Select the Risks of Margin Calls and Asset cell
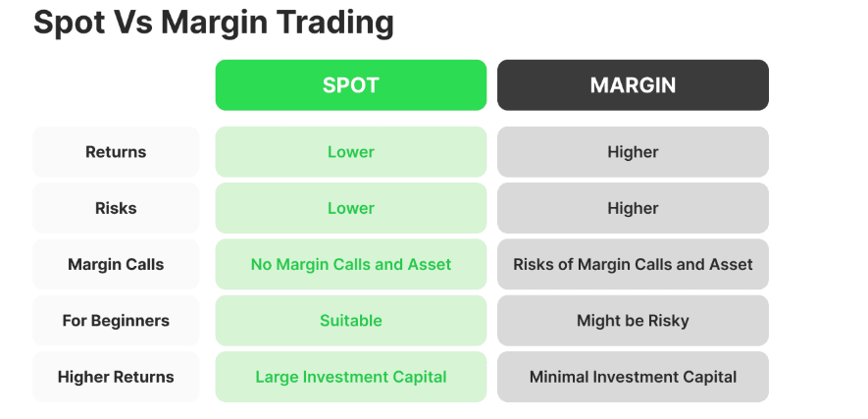The image size is (868, 419). pos(633,264)
